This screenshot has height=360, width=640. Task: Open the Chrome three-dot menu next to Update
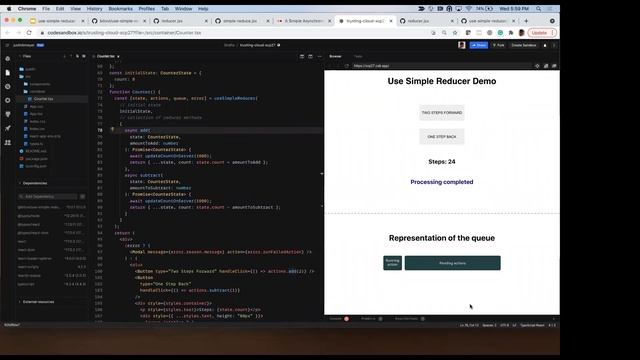point(553,33)
